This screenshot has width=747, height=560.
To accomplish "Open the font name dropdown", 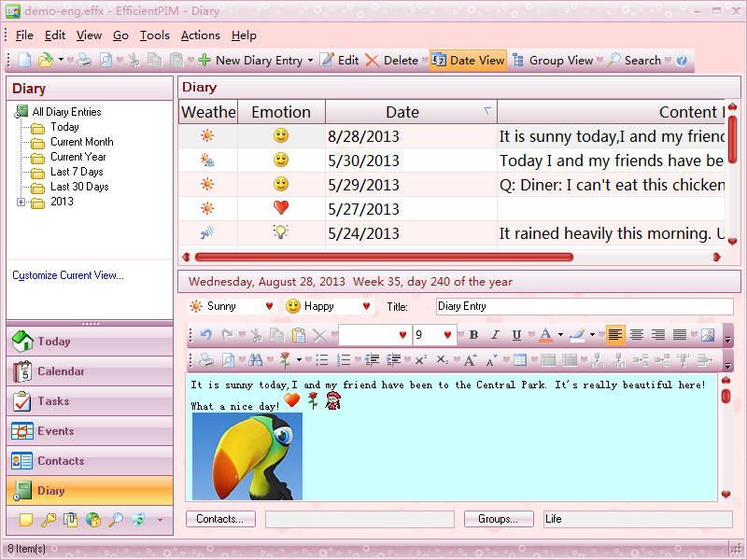I will 402,335.
